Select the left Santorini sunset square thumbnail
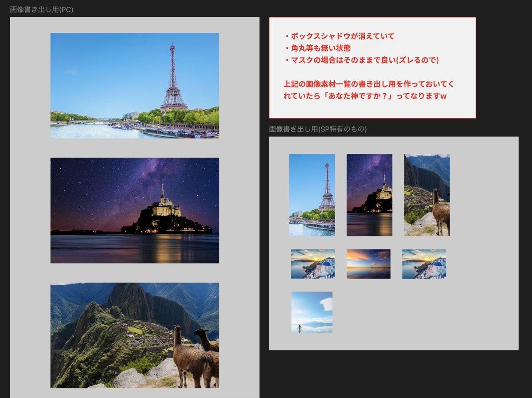The width and height of the screenshot is (532, 398). click(313, 264)
